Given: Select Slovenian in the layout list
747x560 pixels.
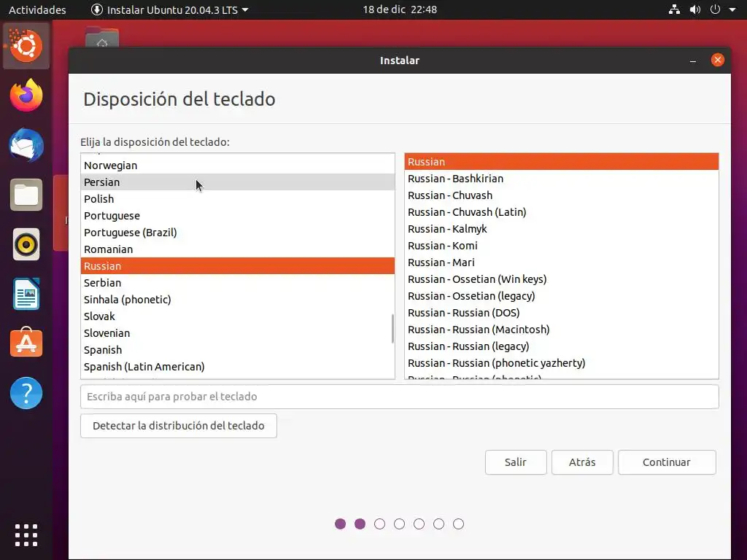Looking at the screenshot, I should point(238,332).
